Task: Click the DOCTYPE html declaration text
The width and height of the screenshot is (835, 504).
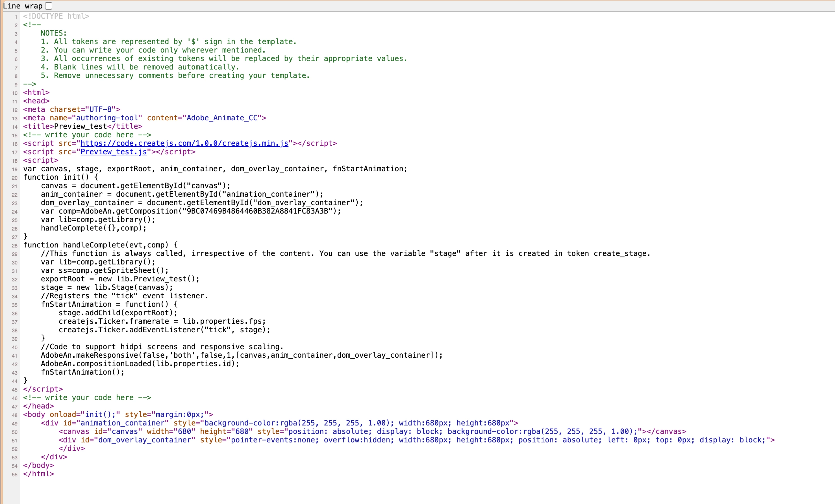Action: [x=56, y=16]
